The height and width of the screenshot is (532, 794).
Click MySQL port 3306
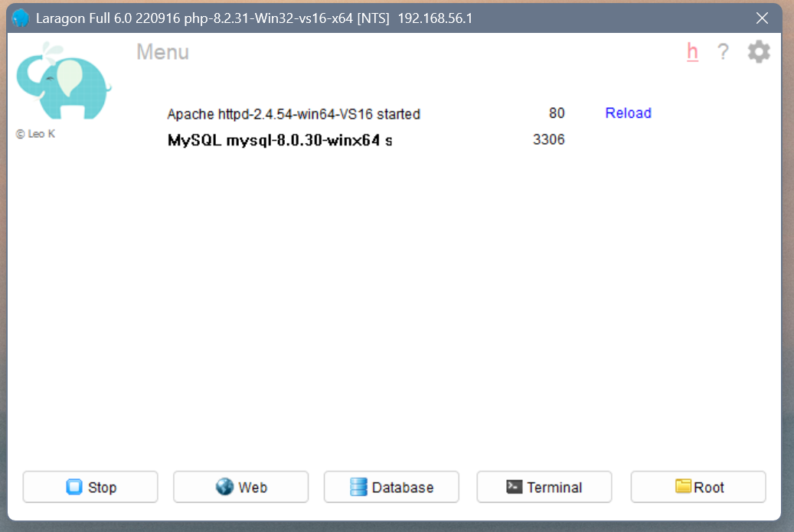pos(548,139)
